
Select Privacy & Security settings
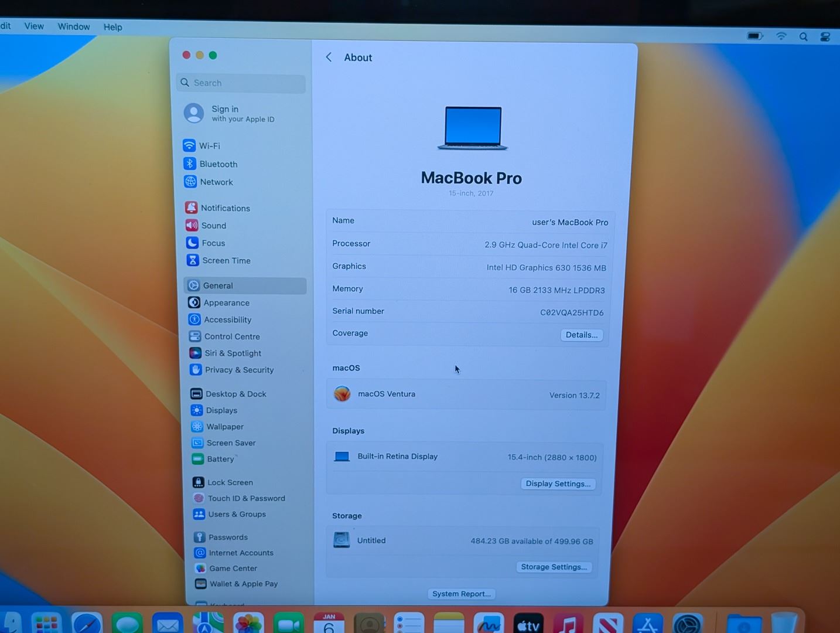[238, 370]
